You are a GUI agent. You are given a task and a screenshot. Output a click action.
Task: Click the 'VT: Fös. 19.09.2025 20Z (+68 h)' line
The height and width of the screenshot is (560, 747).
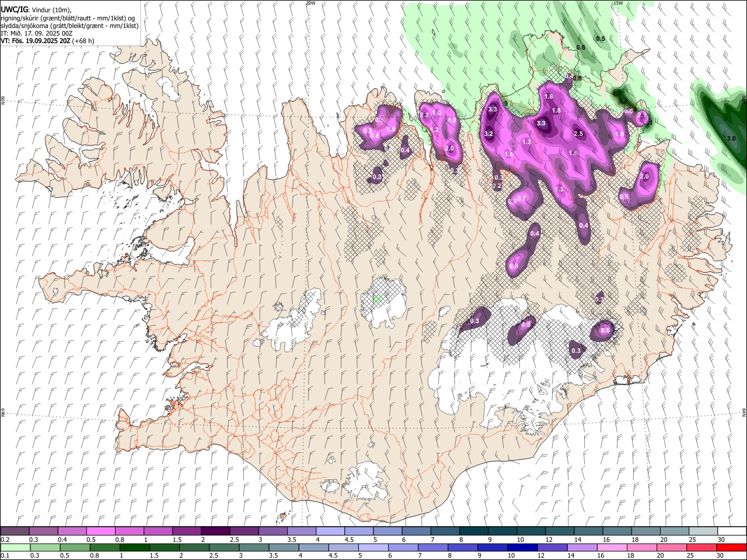(x=47, y=41)
